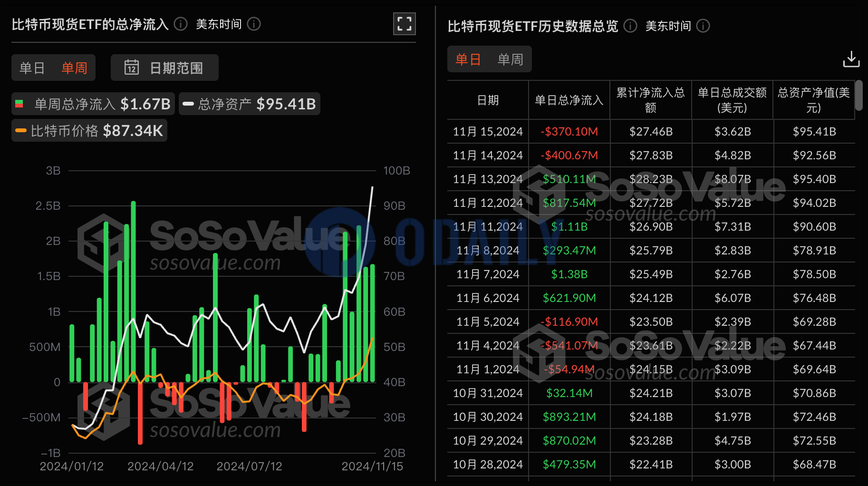Viewport: 868px width, 486px height.
Task: Click the 2024/04/12 x-axis label
Action: point(160,466)
